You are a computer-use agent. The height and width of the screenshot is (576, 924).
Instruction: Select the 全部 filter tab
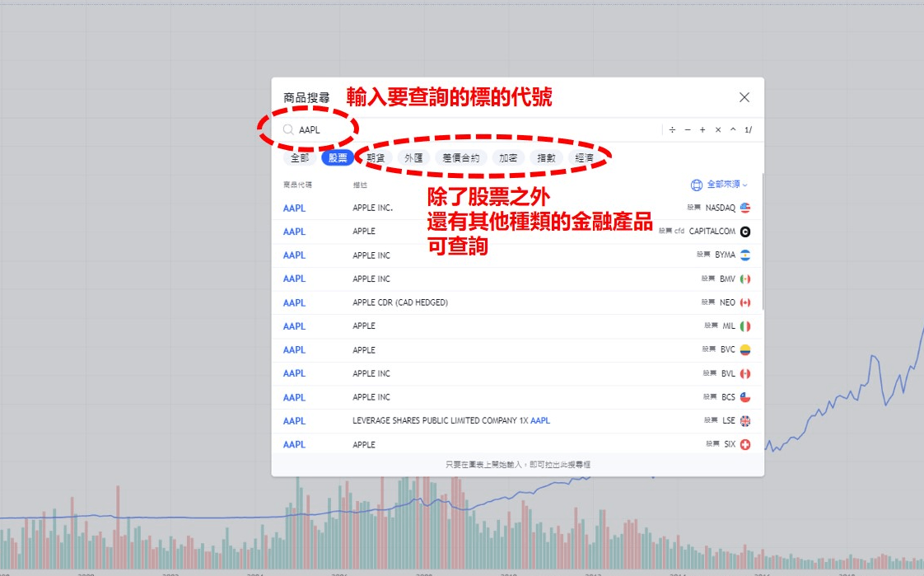tap(300, 158)
